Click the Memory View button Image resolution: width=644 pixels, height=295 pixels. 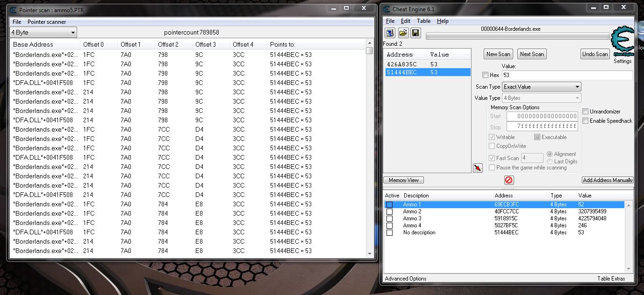pos(404,180)
